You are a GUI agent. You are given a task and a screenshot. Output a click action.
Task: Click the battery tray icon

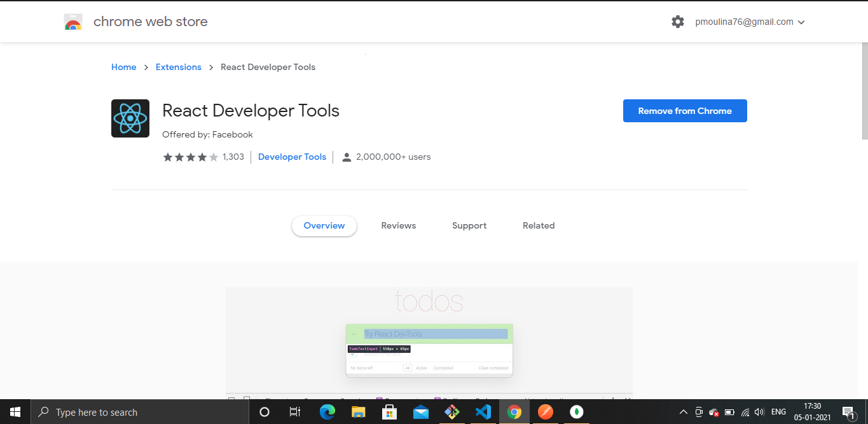(x=729, y=412)
